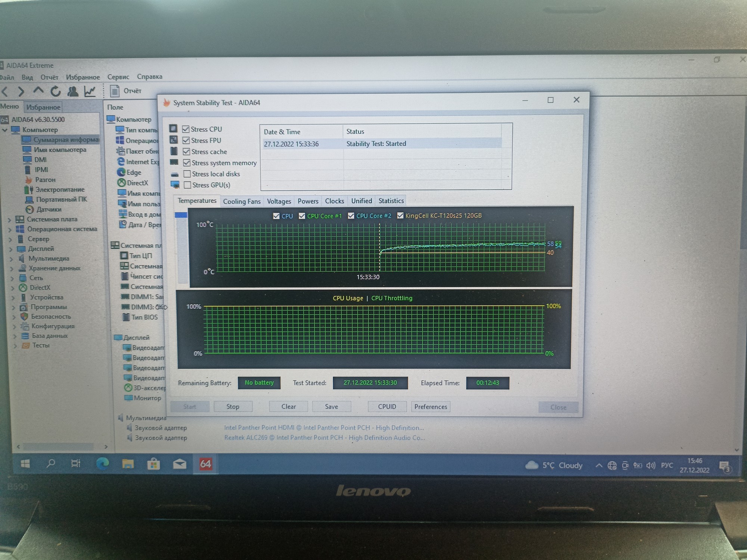Switch to Cooling Fans tab

[242, 201]
